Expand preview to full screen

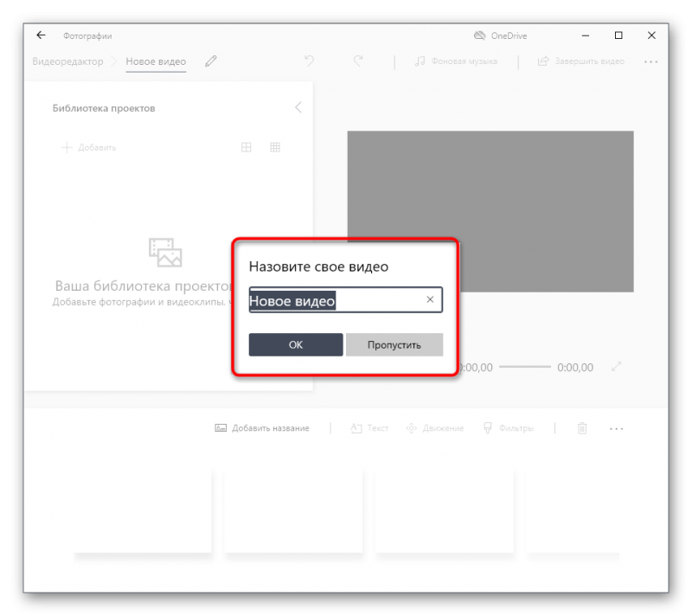[617, 367]
